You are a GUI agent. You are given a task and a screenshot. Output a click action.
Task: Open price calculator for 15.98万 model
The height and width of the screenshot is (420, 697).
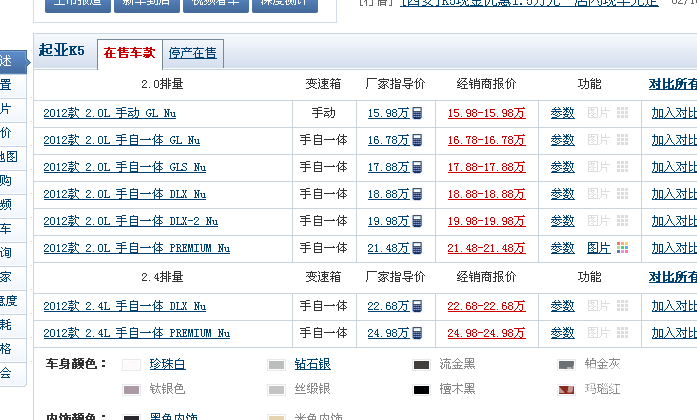pos(417,113)
